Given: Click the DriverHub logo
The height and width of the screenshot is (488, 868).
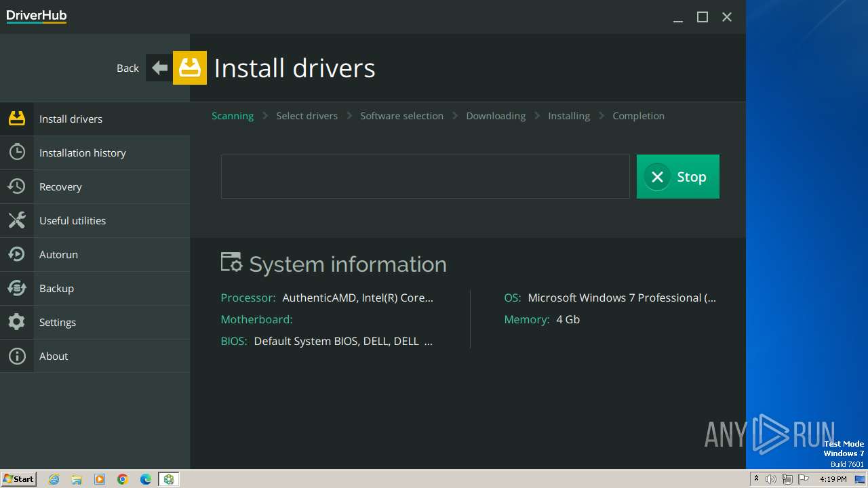Looking at the screenshot, I should (37, 16).
